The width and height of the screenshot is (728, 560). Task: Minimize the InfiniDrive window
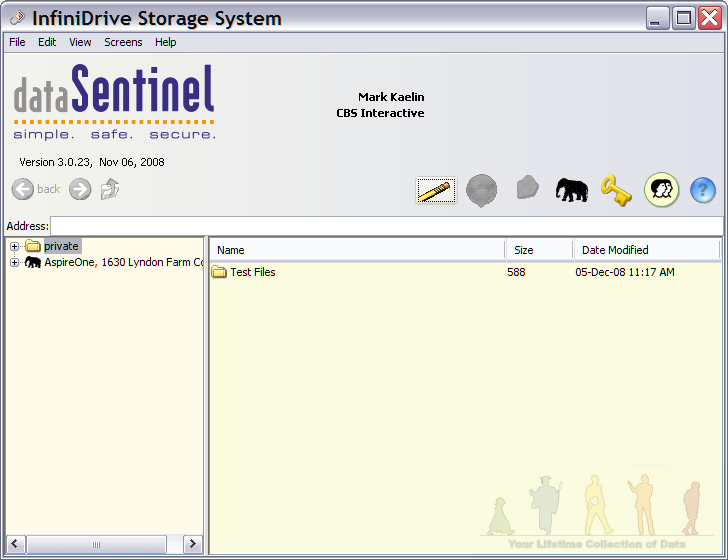coord(657,19)
